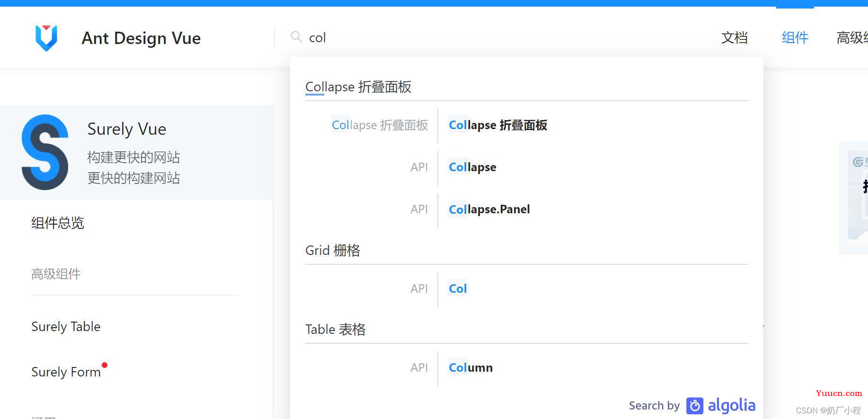Select the Collapse.Panel API result

(489, 209)
